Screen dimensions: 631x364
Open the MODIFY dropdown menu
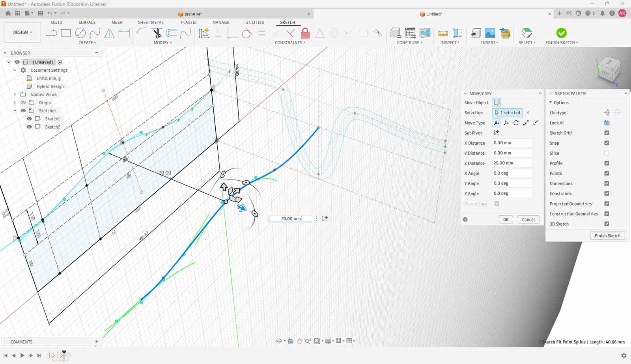(x=163, y=43)
